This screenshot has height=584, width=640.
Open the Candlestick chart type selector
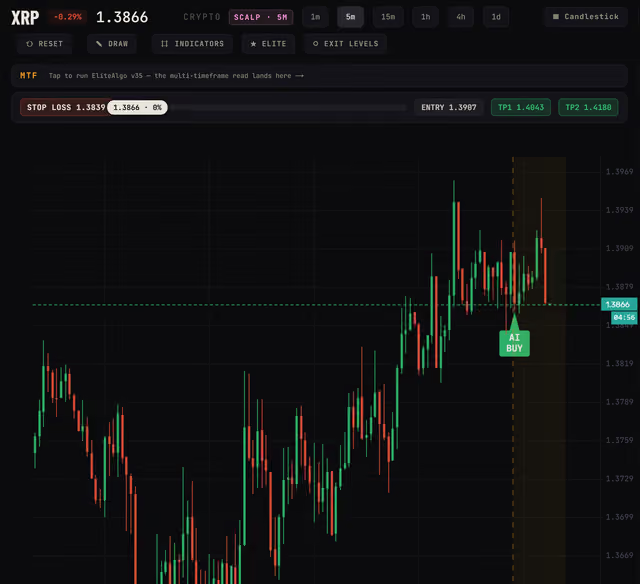click(586, 17)
